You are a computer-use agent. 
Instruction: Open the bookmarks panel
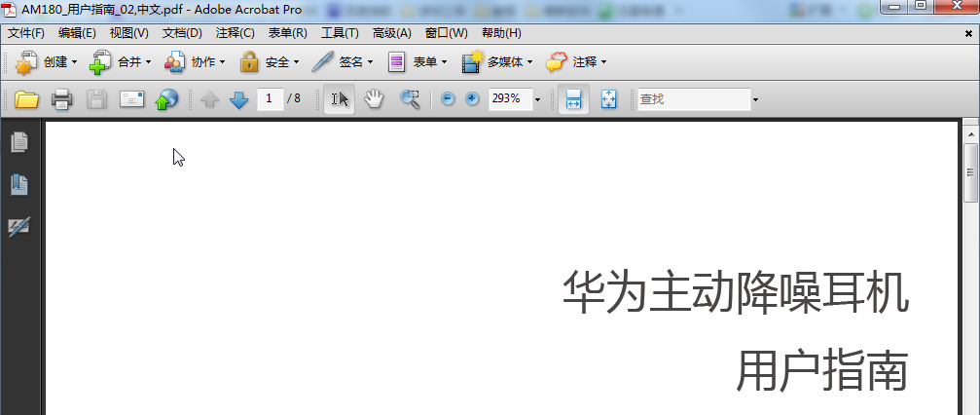tap(19, 184)
